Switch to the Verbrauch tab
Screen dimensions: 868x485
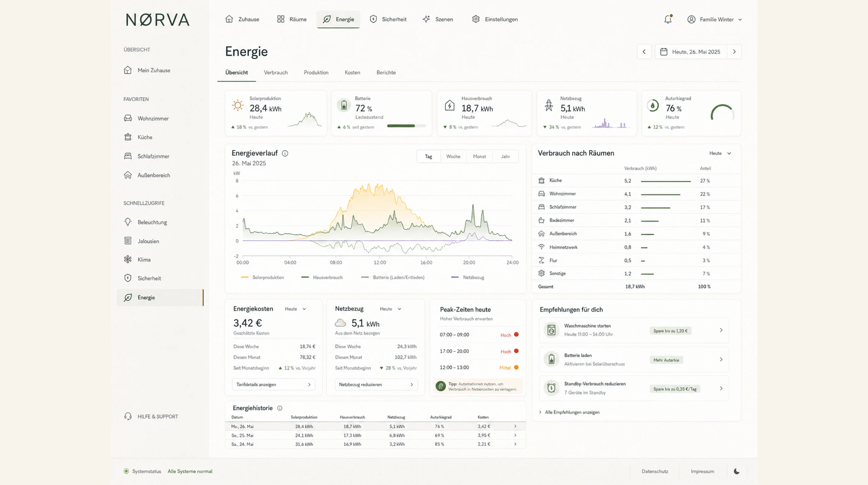pyautogui.click(x=276, y=72)
